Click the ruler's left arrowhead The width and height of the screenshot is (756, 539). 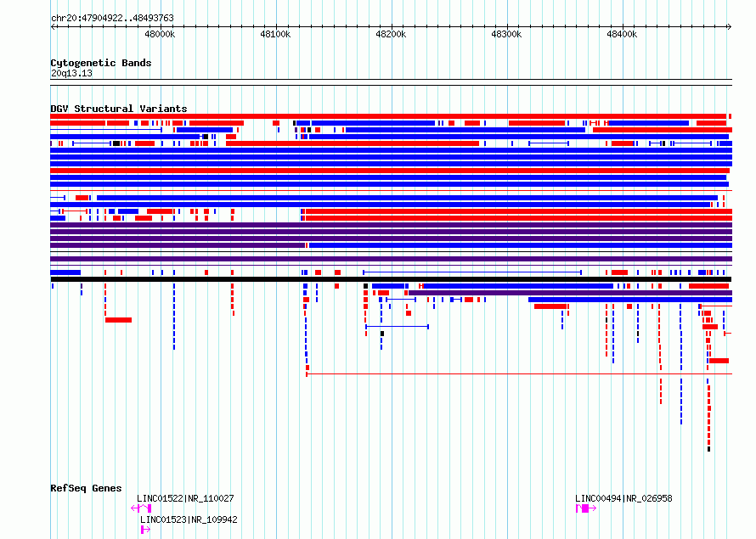53,26
